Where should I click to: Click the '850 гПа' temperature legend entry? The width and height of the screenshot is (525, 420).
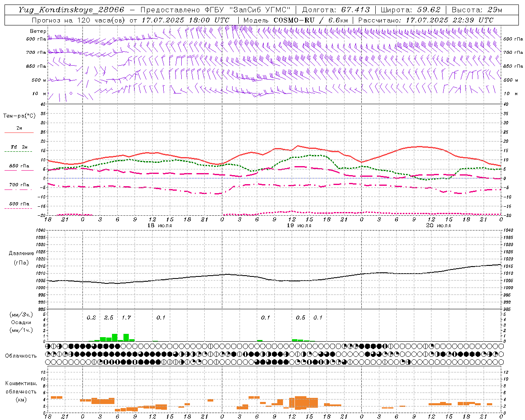pyautogui.click(x=19, y=166)
